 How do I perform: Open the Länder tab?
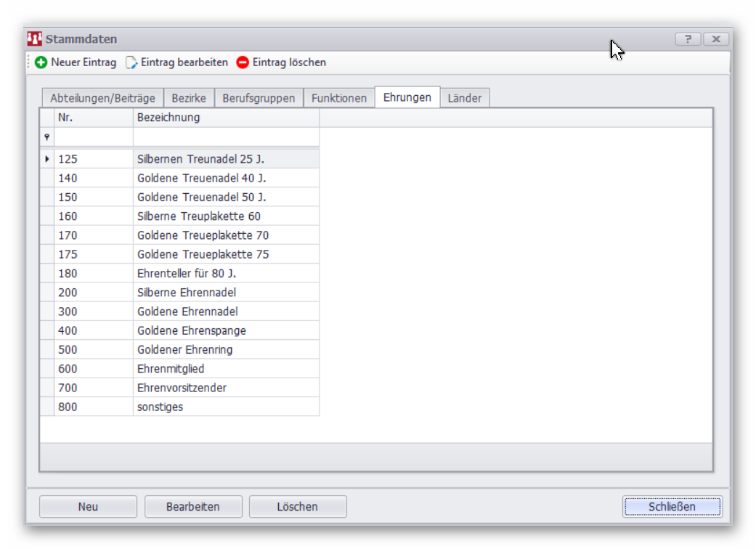tap(465, 98)
